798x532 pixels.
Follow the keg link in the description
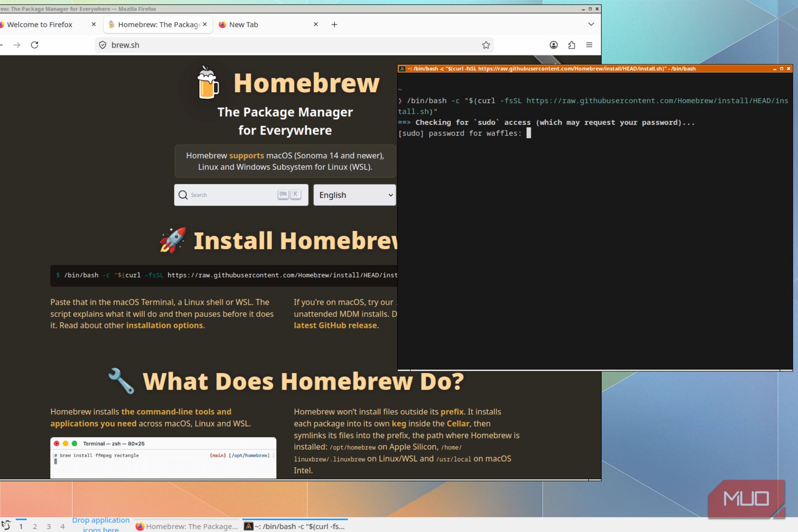399,423
